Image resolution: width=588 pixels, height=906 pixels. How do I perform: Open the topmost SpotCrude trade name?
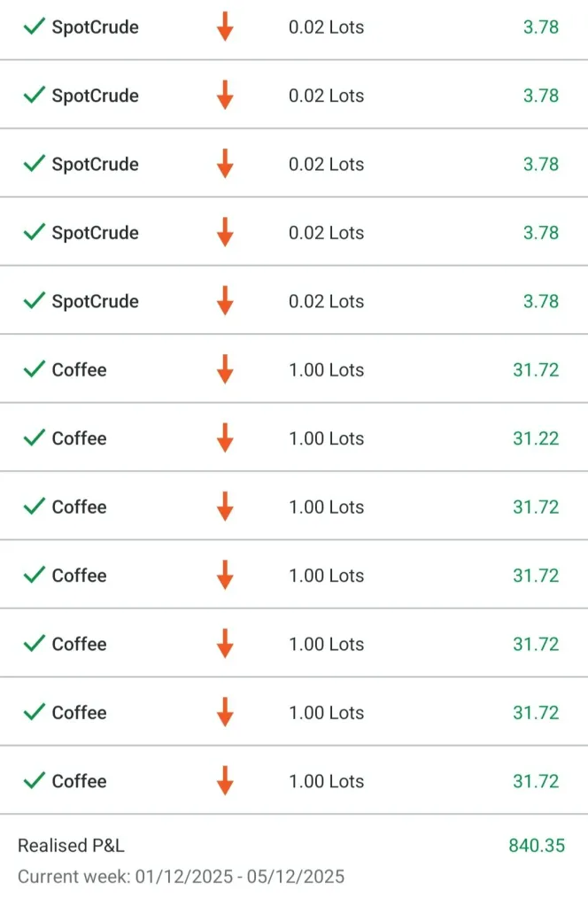coord(95,27)
